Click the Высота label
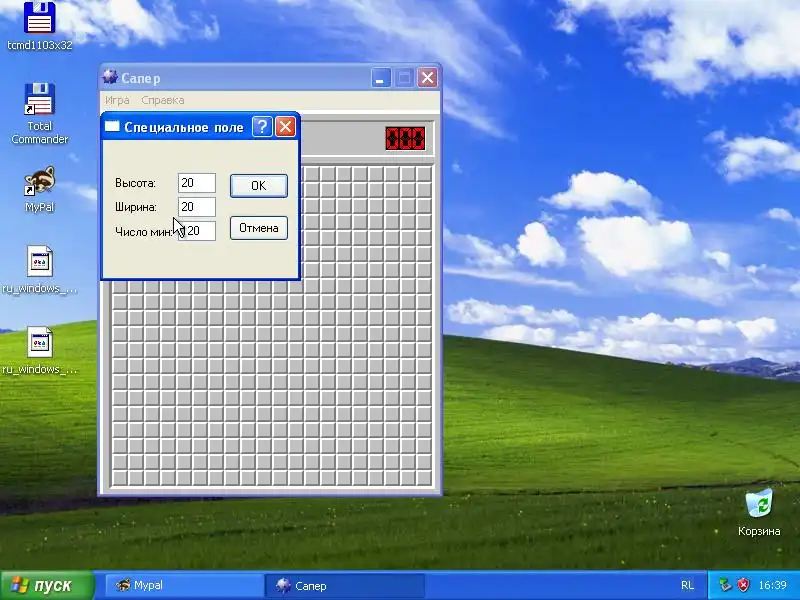 [135, 183]
